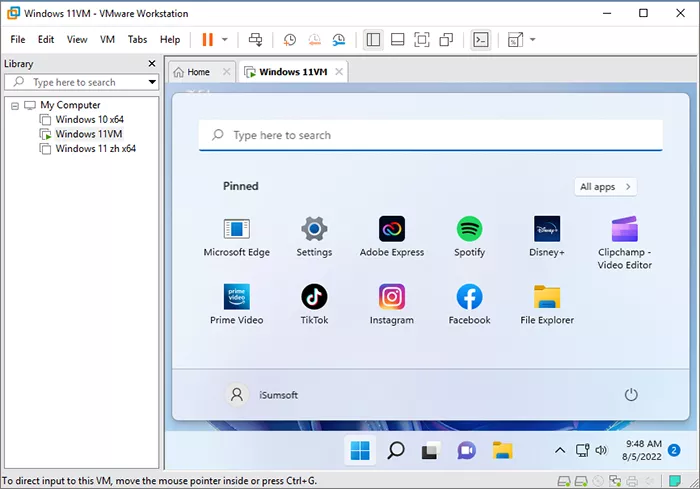
Task: Launch Facebook from pinned apps
Action: [469, 305]
